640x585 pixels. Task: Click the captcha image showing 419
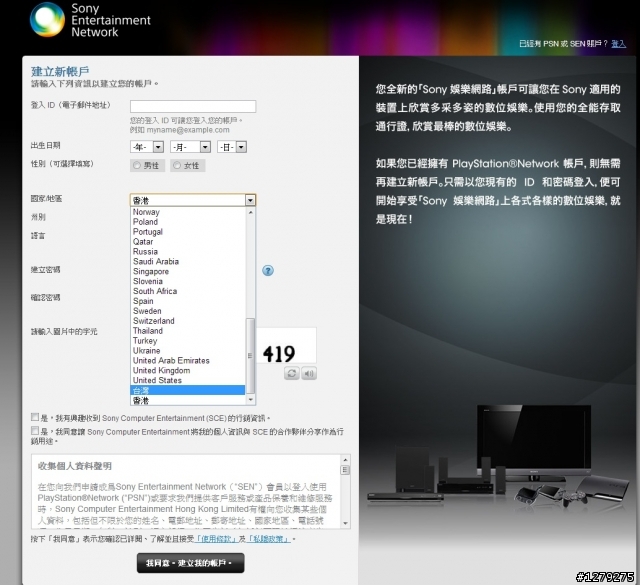286,345
